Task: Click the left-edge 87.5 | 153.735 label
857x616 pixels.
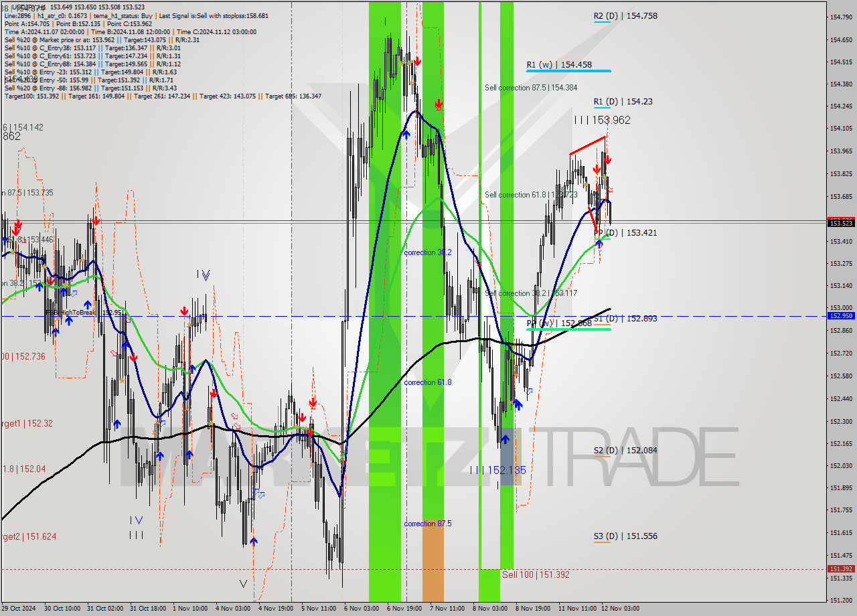Action: coord(27,193)
